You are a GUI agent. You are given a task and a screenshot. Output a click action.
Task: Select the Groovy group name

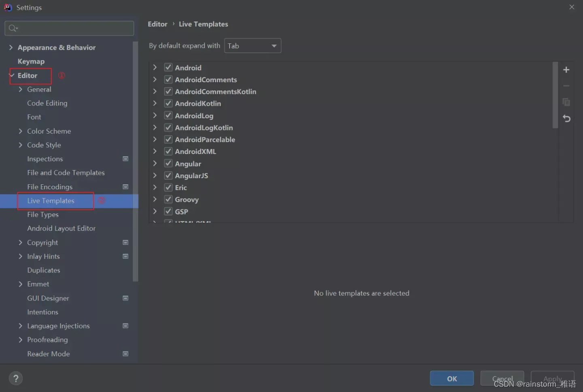coord(187,199)
